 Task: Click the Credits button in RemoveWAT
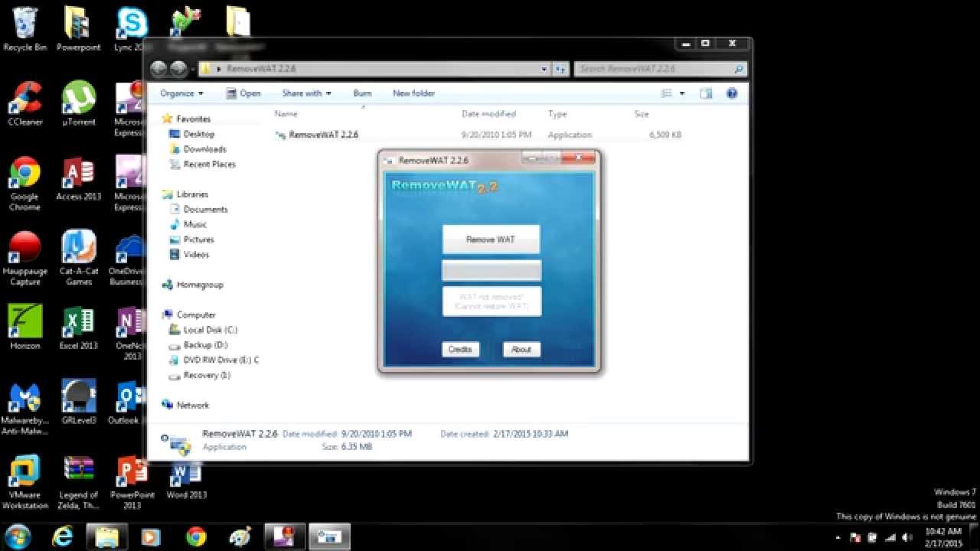pyautogui.click(x=460, y=349)
